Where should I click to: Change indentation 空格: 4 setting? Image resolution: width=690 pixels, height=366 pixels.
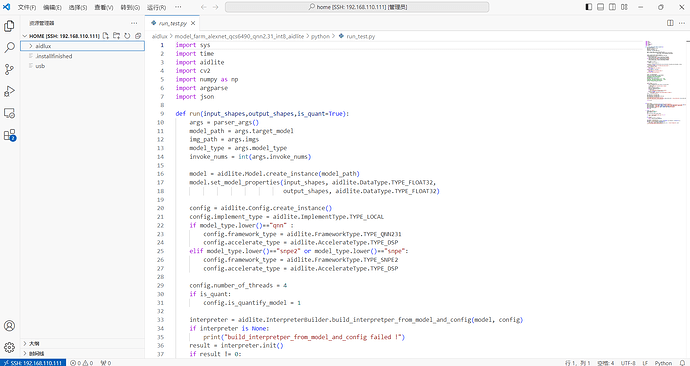pos(606,363)
